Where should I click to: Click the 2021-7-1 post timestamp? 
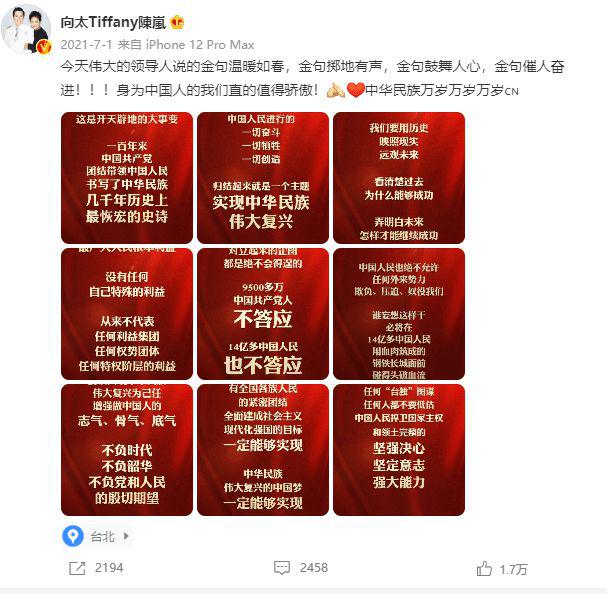(x=86, y=45)
